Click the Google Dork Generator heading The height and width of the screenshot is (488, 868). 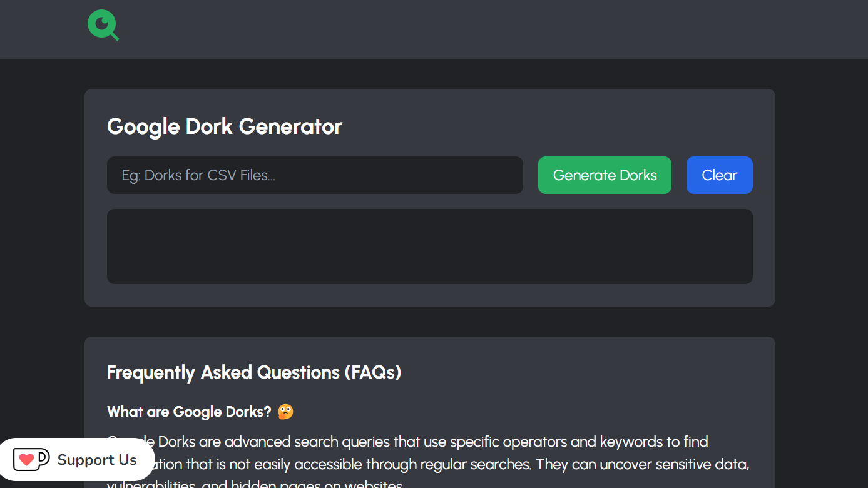coord(225,126)
